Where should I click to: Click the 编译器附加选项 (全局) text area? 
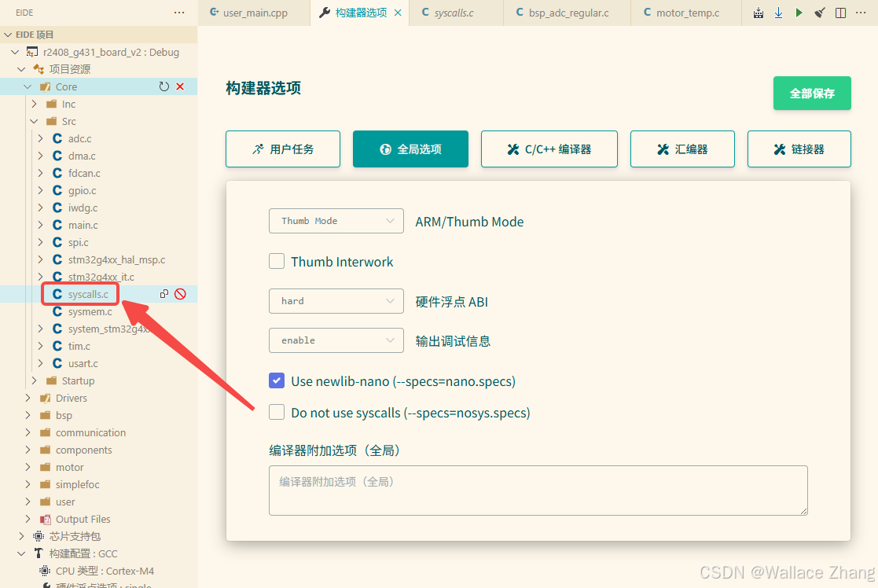click(x=538, y=490)
